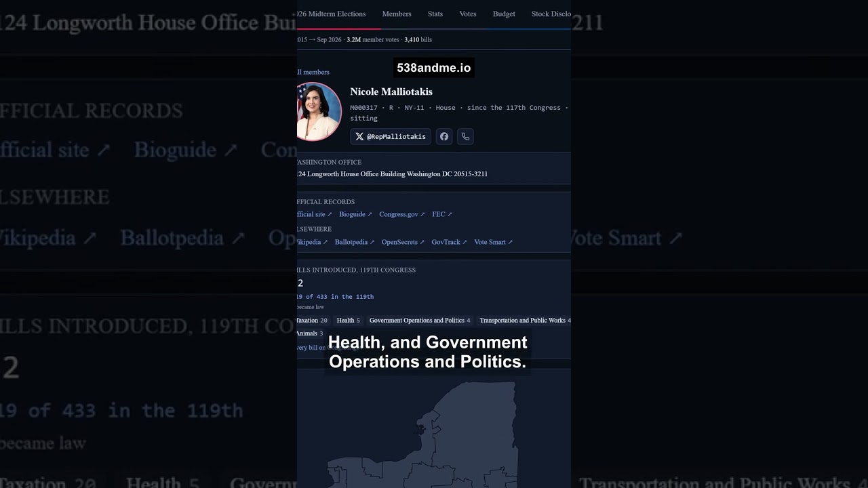Open the Midterm Elections tab

tap(332, 14)
